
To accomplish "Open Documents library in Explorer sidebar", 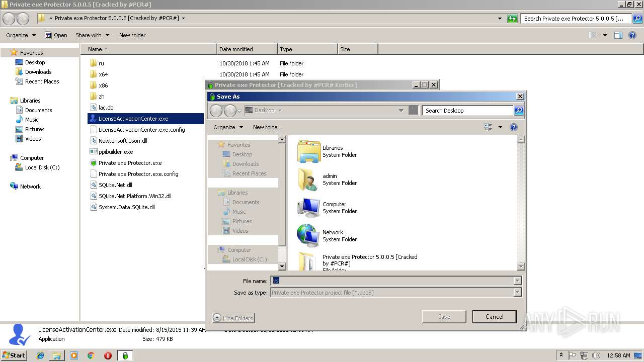I will [x=39, y=110].
